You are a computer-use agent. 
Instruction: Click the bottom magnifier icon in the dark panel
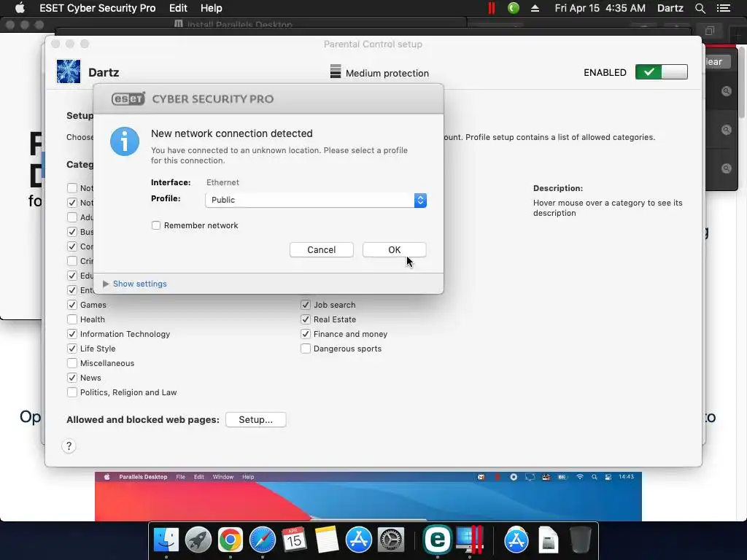726,168
